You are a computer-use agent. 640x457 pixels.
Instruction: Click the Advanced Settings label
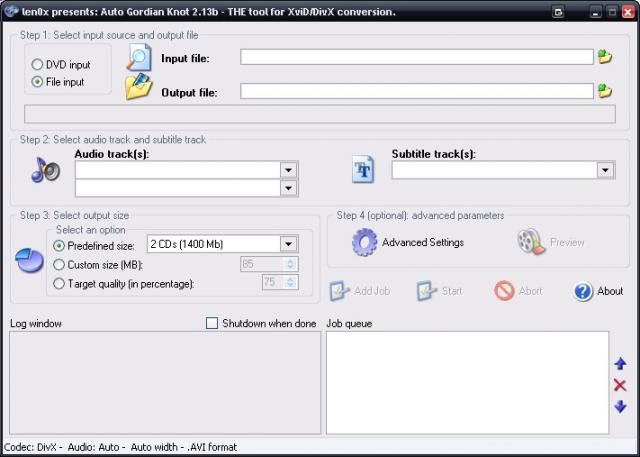pyautogui.click(x=423, y=242)
